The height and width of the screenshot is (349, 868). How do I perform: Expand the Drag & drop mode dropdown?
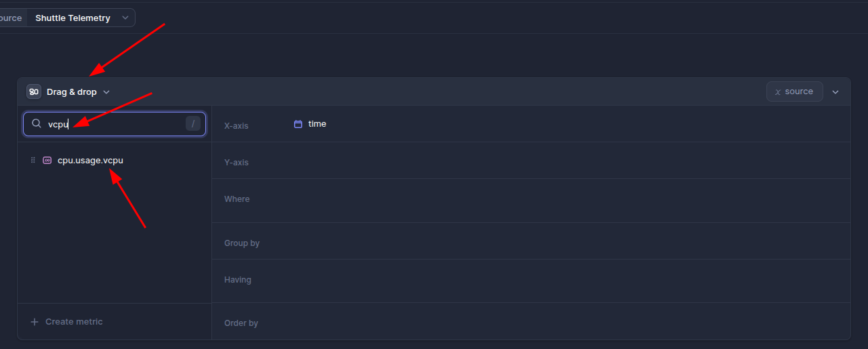(106, 92)
